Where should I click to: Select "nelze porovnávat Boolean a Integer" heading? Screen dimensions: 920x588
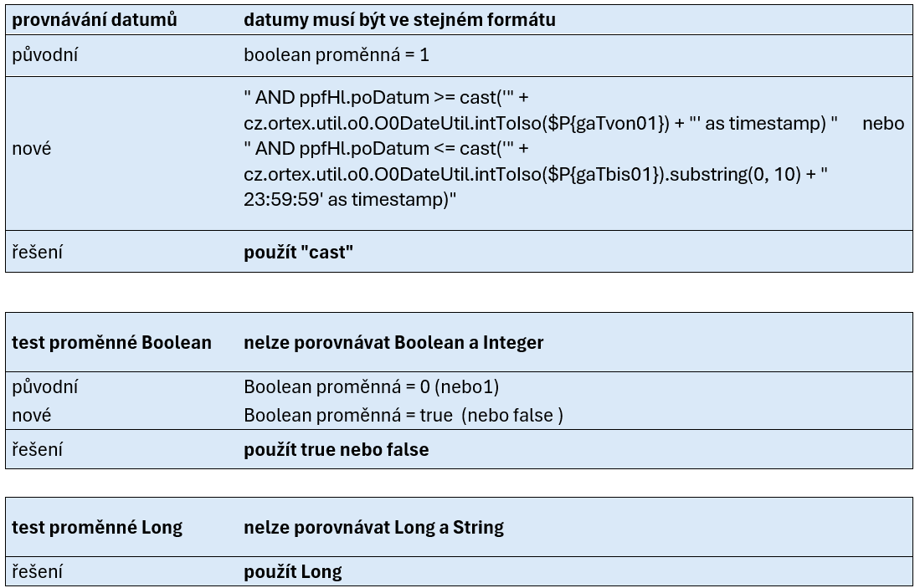(393, 342)
